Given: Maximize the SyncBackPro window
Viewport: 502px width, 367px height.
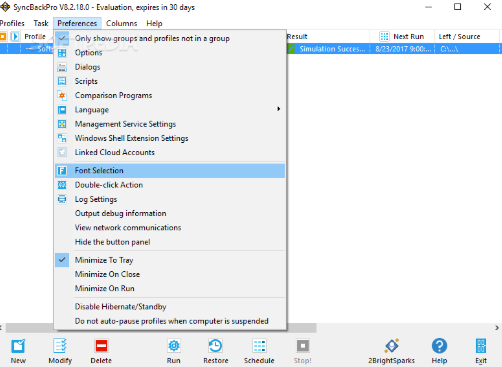Looking at the screenshot, I should tap(457, 7).
